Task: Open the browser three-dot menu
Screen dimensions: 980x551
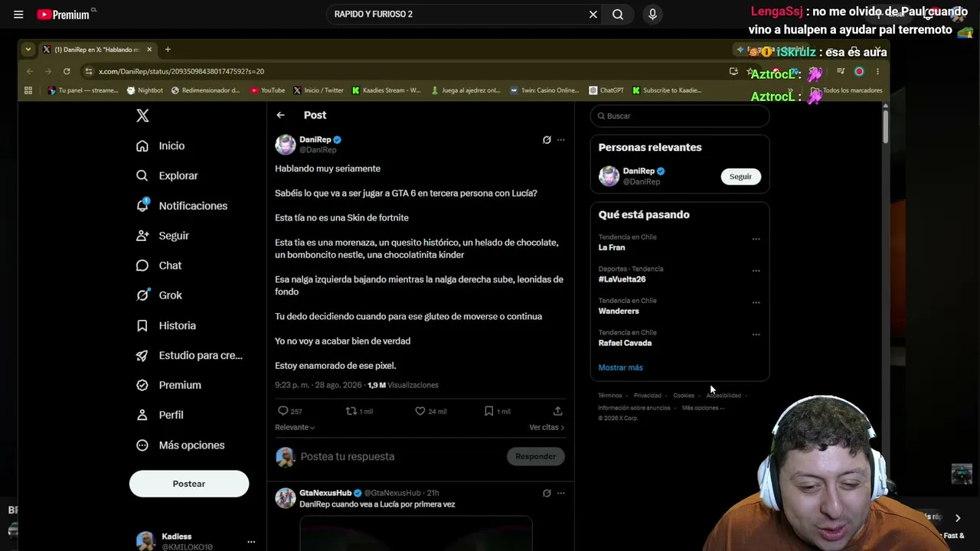Action: [x=877, y=71]
